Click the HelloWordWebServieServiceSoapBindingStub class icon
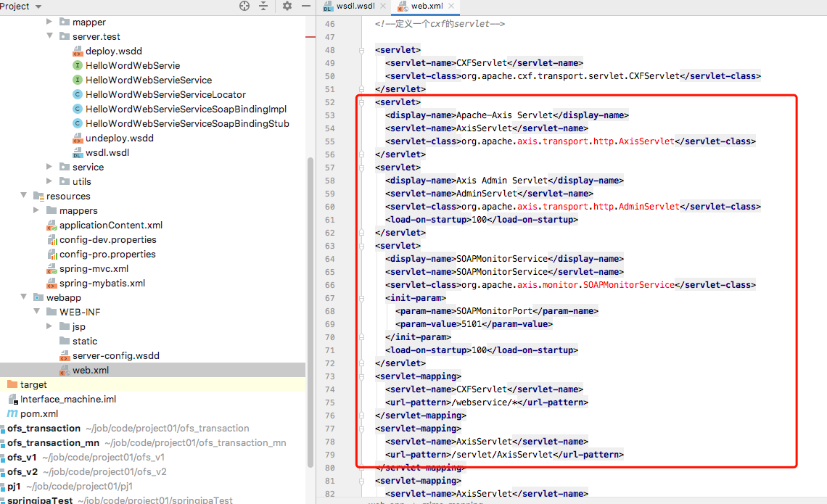Image resolution: width=827 pixels, height=504 pixels. [78, 123]
